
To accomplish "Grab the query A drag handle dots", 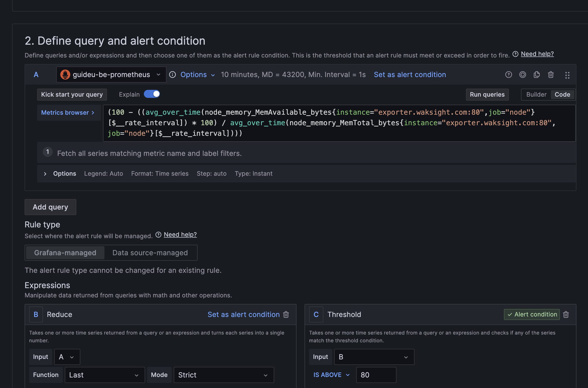I will tap(567, 75).
